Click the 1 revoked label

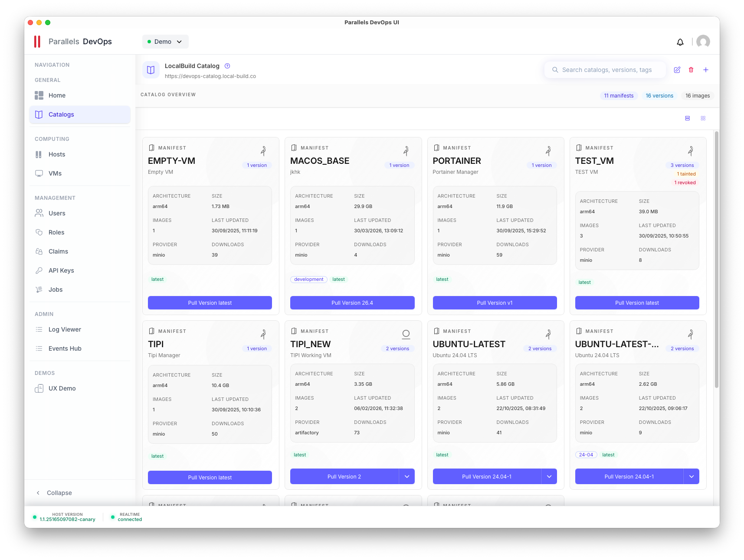pyautogui.click(x=685, y=182)
